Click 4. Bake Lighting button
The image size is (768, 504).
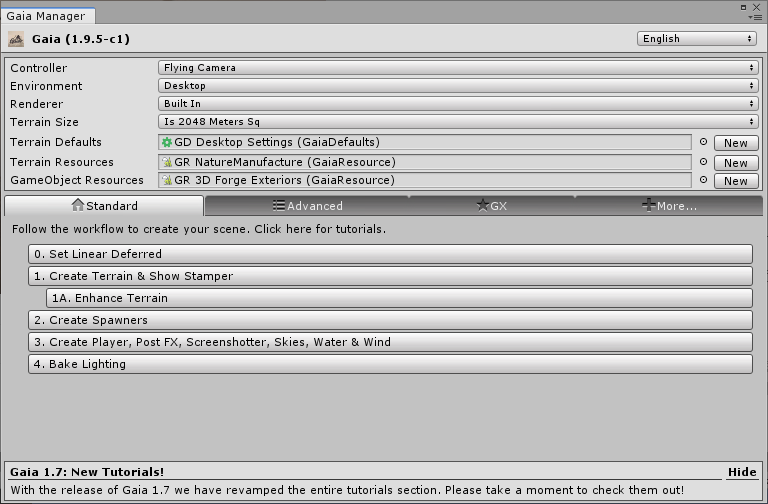390,364
